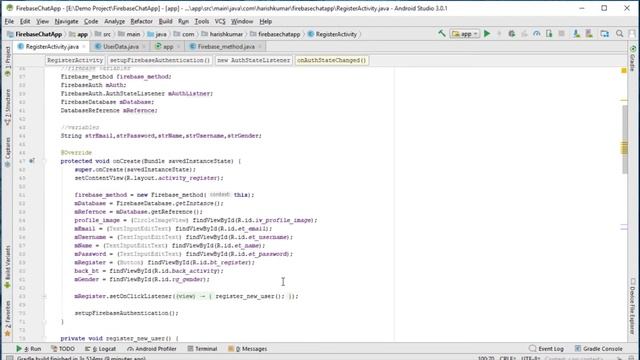This screenshot has height=360, width=640.
Task: Open the Tools menu
Action: [x=202, y=21]
